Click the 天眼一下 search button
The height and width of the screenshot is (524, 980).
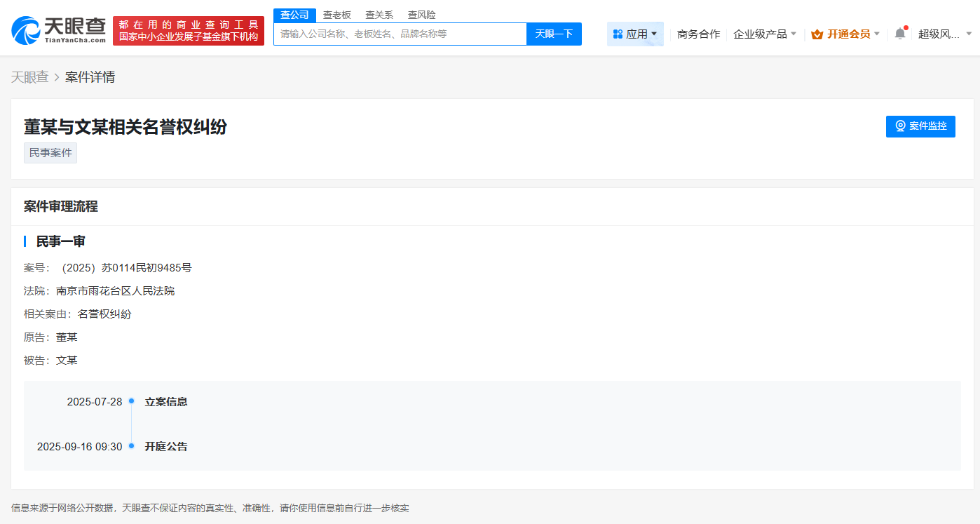554,33
